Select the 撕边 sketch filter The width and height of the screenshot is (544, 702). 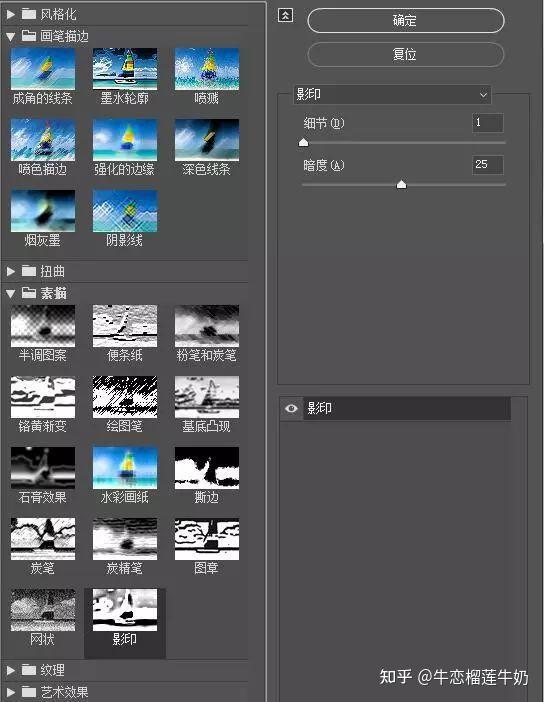pos(207,468)
